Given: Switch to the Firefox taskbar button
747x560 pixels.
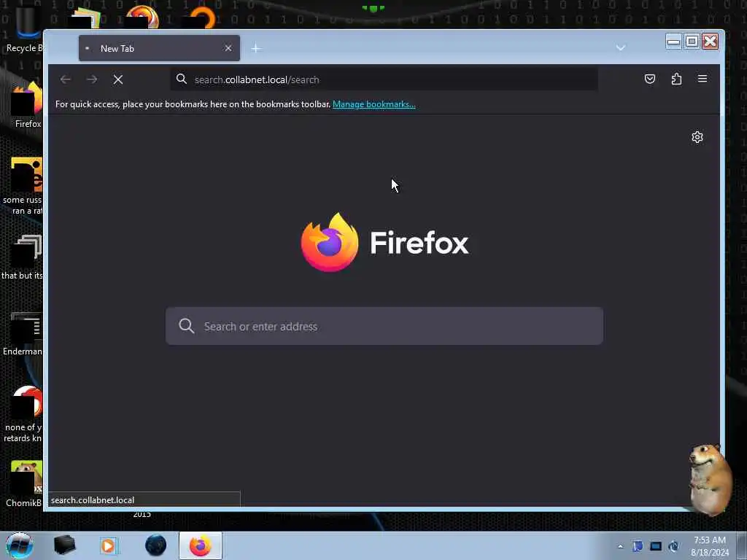Looking at the screenshot, I should (201, 545).
